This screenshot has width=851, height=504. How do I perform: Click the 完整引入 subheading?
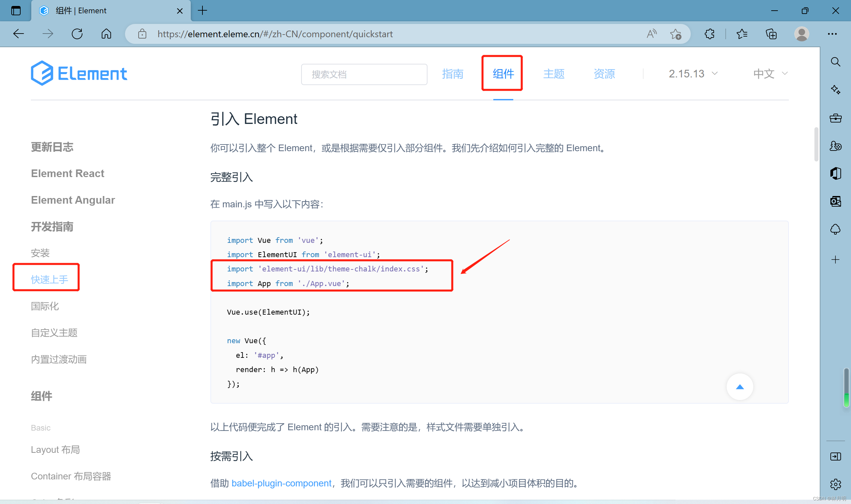point(231,177)
